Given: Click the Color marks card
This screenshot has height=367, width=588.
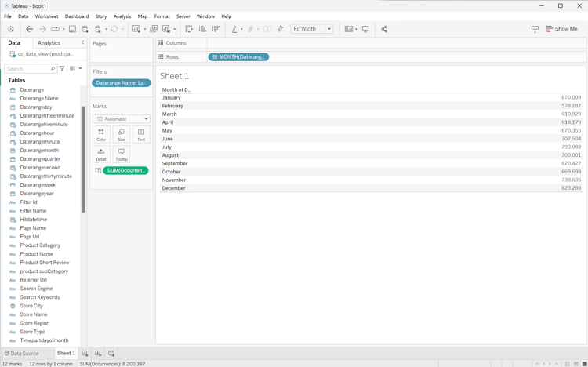Looking at the screenshot, I should (x=101, y=134).
